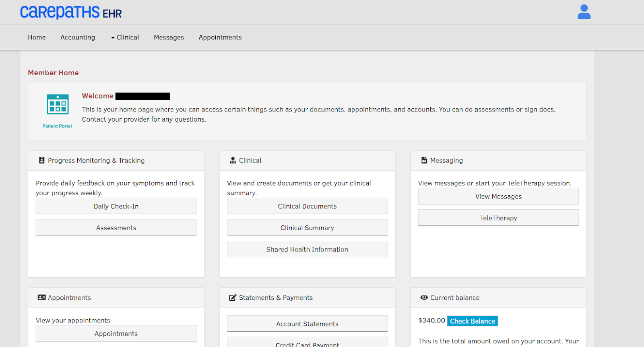Viewport: 644px width, 347px height.
Task: Click the Clinical panel header icon
Action: coord(233,160)
